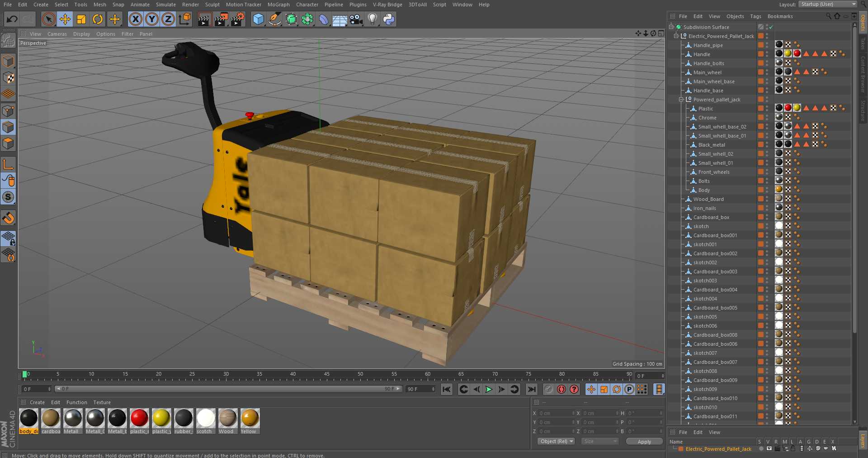This screenshot has width=868, height=458.
Task: Click the Apply button
Action: 644,441
